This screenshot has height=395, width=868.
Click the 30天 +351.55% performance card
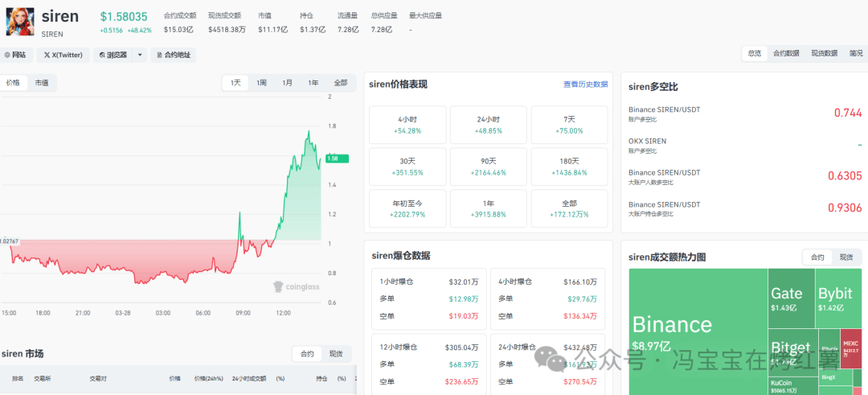coord(407,167)
